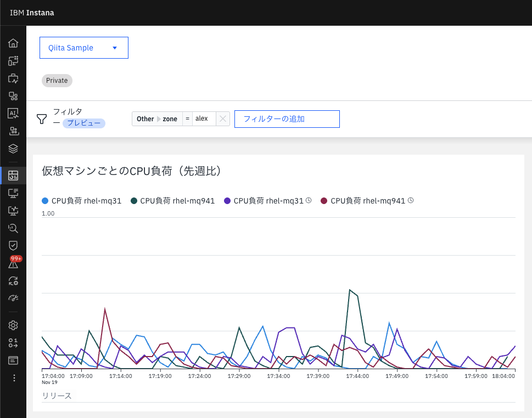The height and width of the screenshot is (418, 532).
Task: Click the 18:04:00 axis label
Action: point(503,376)
